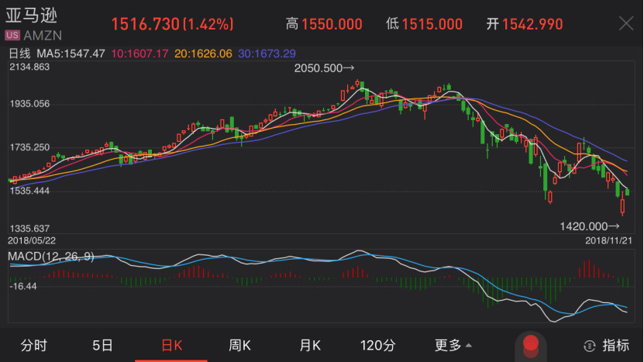Viewport: 644px width, 362px height.
Task: Click the 1335.637 axis value
Action: click(29, 229)
